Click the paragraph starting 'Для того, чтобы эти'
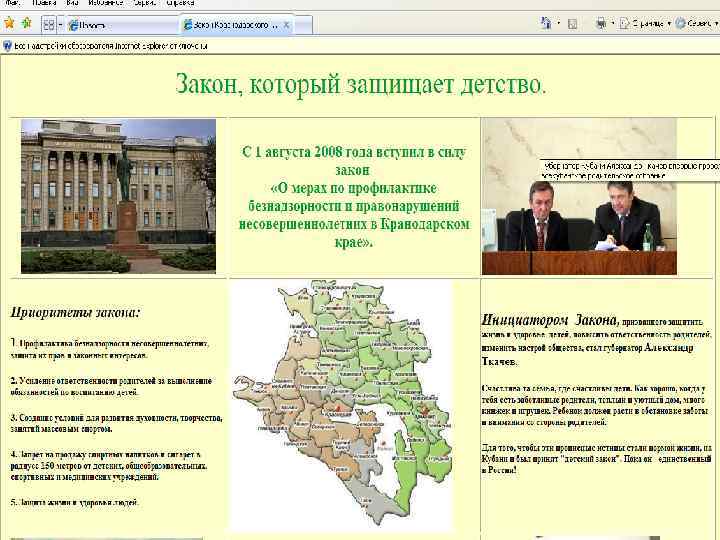This screenshot has width=720, height=540. [x=597, y=458]
